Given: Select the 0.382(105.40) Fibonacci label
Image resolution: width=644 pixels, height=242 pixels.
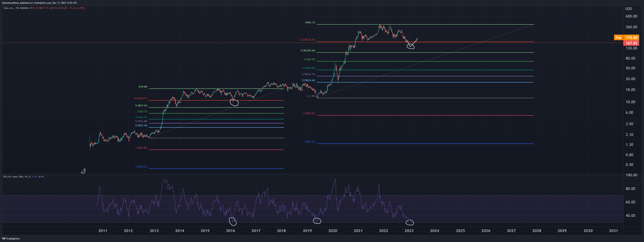Looking at the screenshot, I should pos(308,51).
